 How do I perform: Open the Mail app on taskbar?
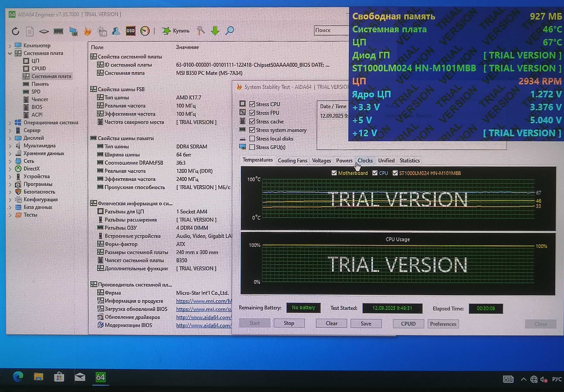pos(80,377)
